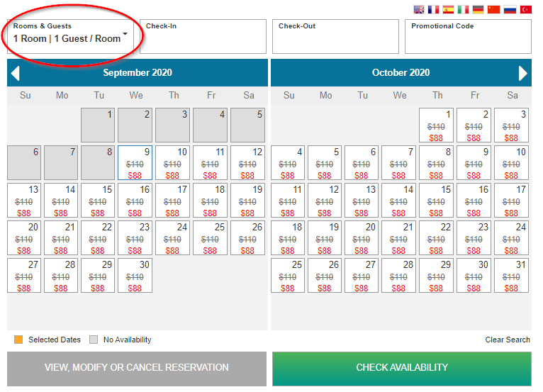Advance to next month with right arrow
Screen dimensions: 543x392
tap(523, 73)
